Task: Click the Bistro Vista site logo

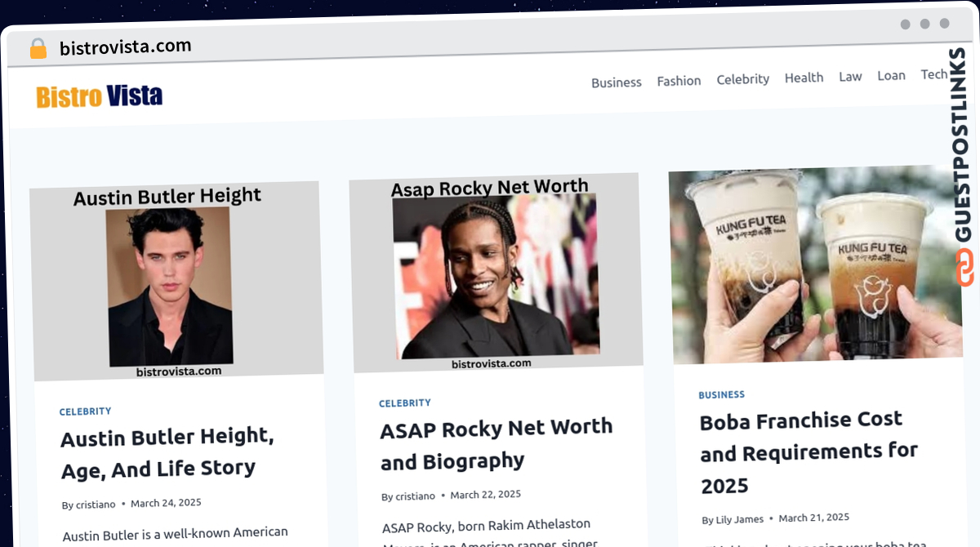Action: (x=99, y=96)
